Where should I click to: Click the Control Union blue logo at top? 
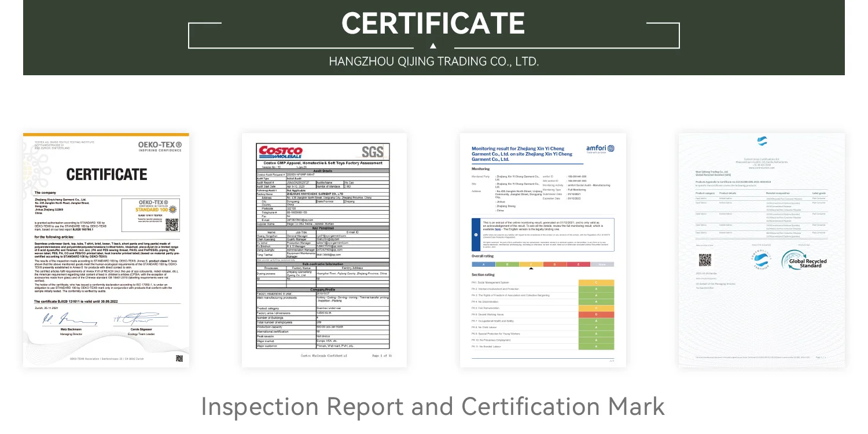[x=762, y=139]
